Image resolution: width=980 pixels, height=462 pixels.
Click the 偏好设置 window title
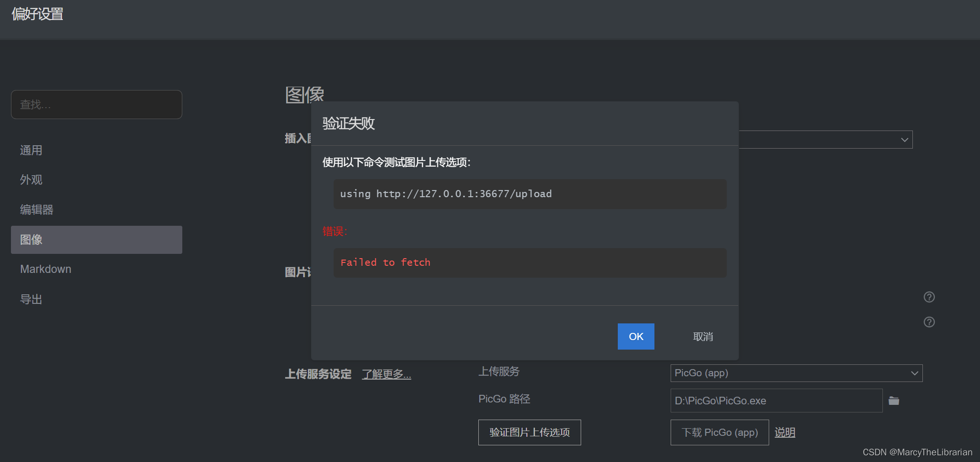(x=38, y=14)
